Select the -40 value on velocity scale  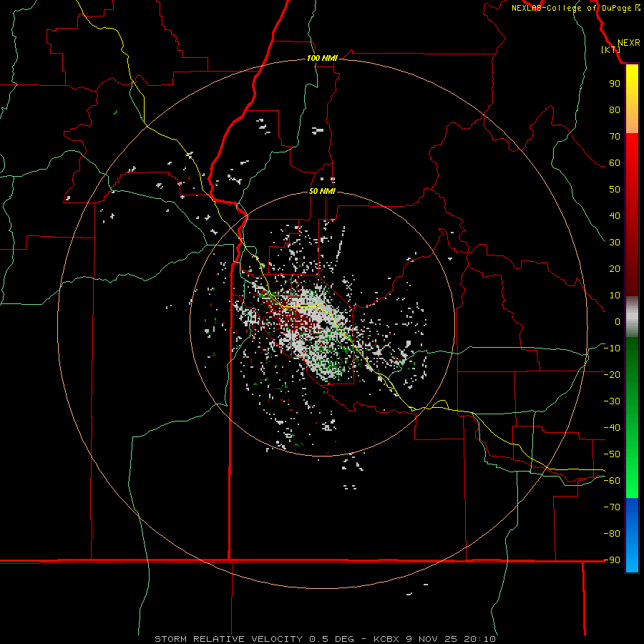(x=612, y=428)
